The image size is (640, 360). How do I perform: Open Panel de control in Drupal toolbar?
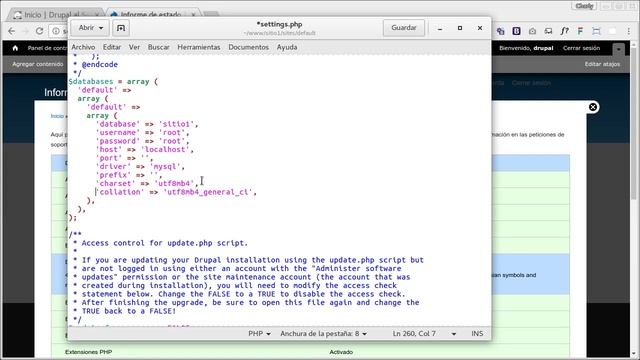click(x=47, y=48)
